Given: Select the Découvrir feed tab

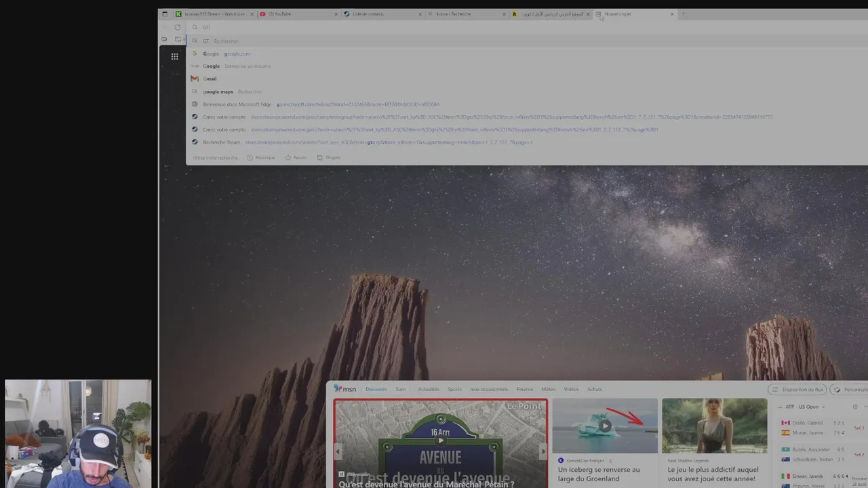Looking at the screenshot, I should 376,389.
